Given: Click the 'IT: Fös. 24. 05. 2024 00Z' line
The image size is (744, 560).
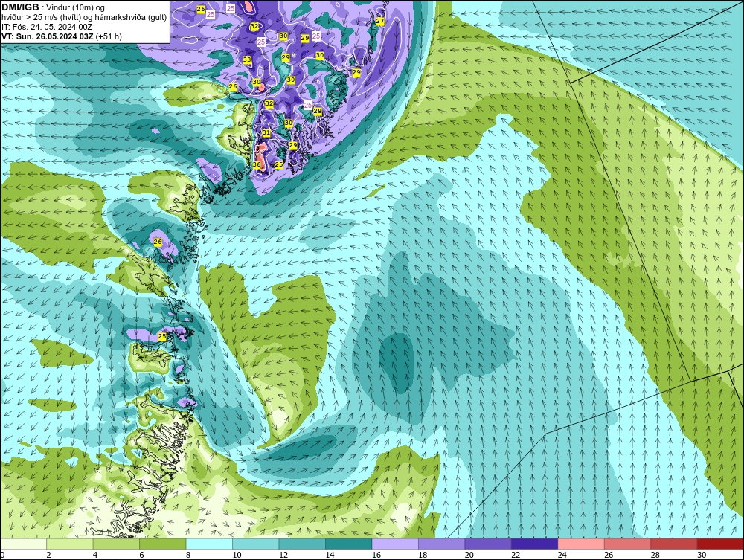Looking at the screenshot, I should click(47, 27).
